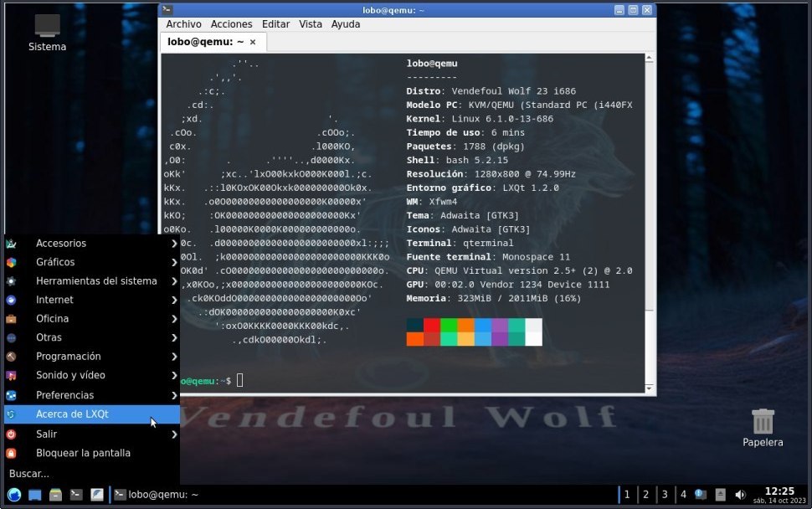Choose Bloquear la pantalla menu entry
The height and width of the screenshot is (509, 812).
pyautogui.click(x=91, y=453)
